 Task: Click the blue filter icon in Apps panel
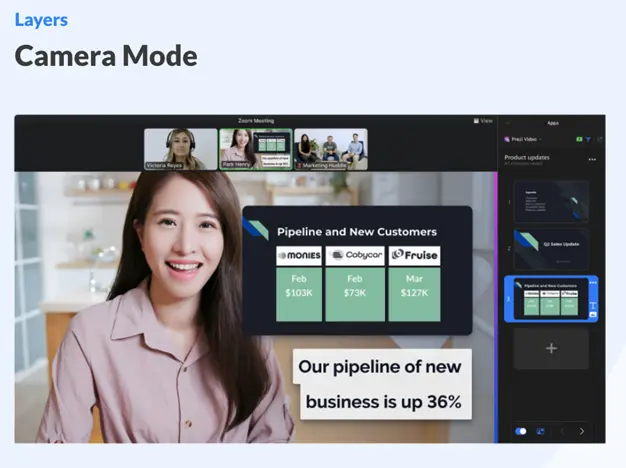tap(589, 140)
